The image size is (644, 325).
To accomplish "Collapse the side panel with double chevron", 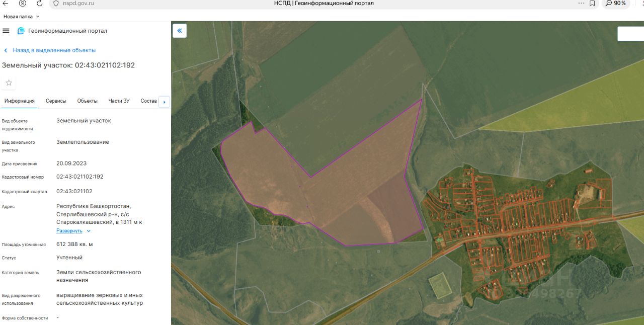I will pos(180,31).
